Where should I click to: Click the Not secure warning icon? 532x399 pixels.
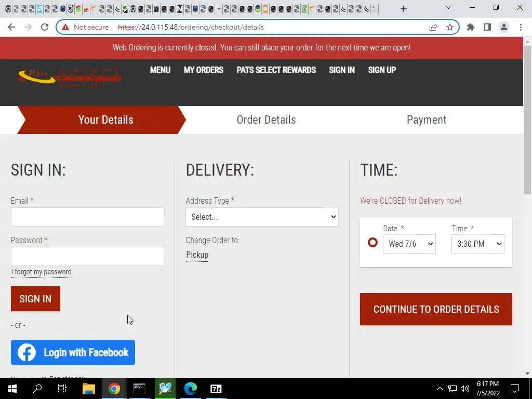(65, 27)
